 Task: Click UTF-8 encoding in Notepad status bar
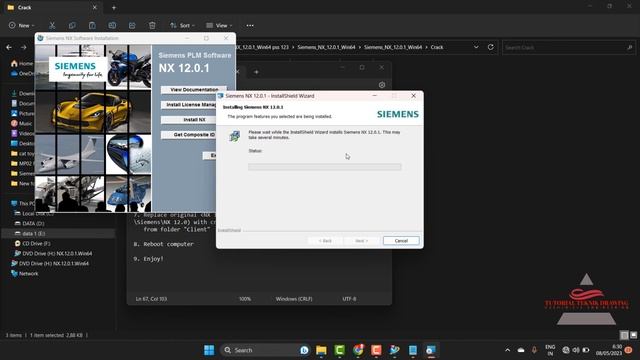point(349,299)
